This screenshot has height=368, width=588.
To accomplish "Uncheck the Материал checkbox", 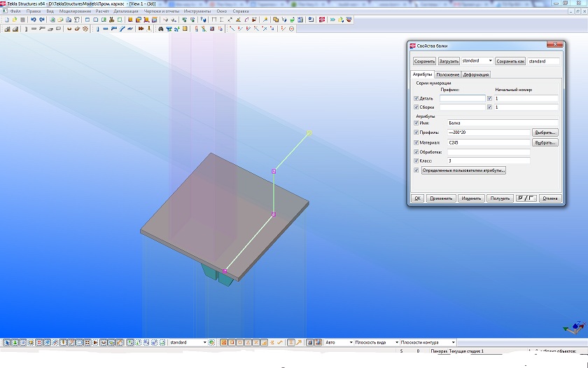I will pyautogui.click(x=416, y=142).
